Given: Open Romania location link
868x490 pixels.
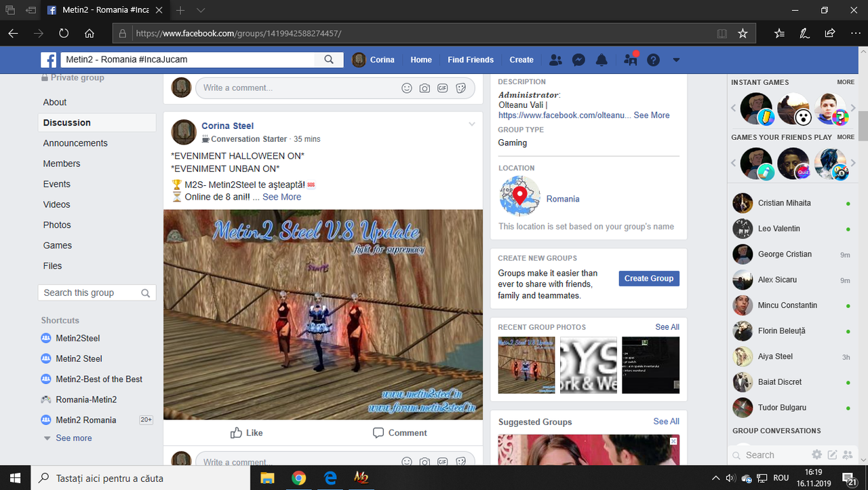Looking at the screenshot, I should [x=563, y=199].
